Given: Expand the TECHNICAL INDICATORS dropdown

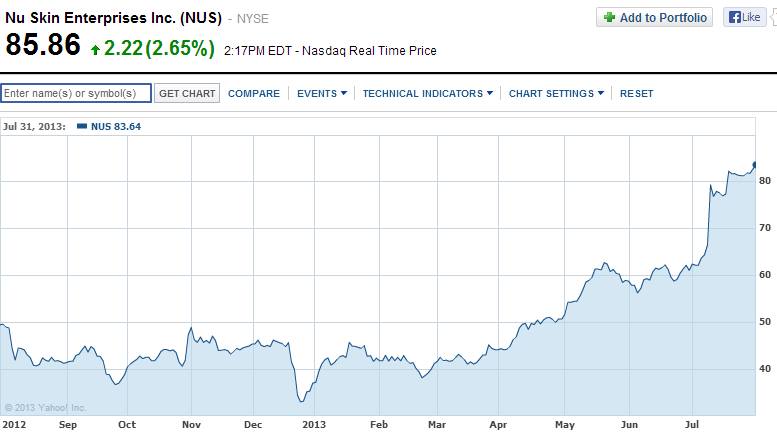Looking at the screenshot, I should click(428, 94).
